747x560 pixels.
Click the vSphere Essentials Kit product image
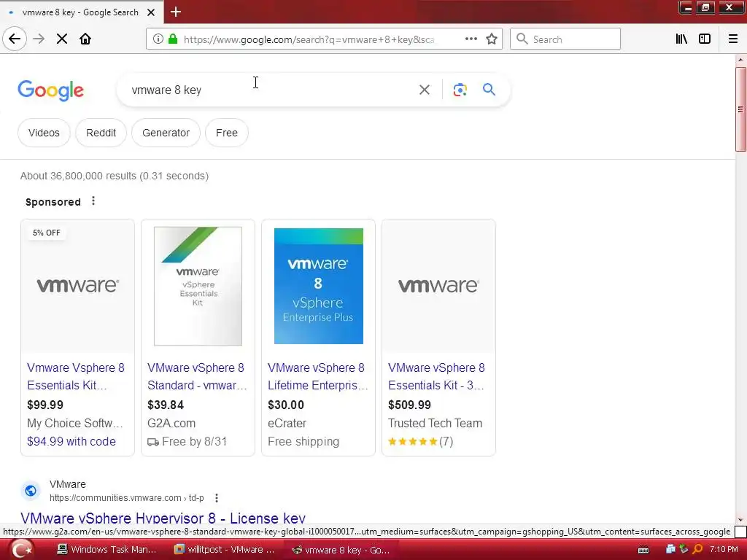pos(198,286)
